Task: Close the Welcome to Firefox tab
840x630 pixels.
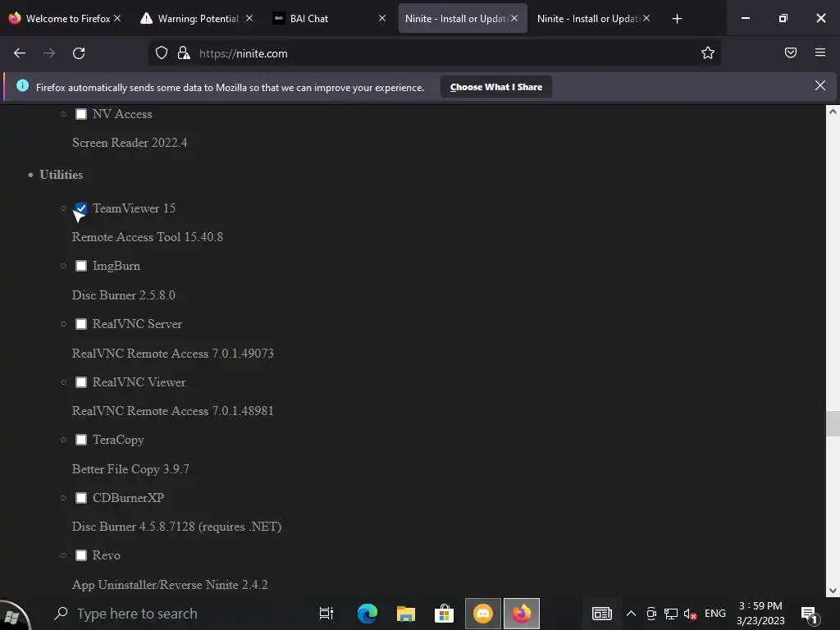Action: coord(117,18)
